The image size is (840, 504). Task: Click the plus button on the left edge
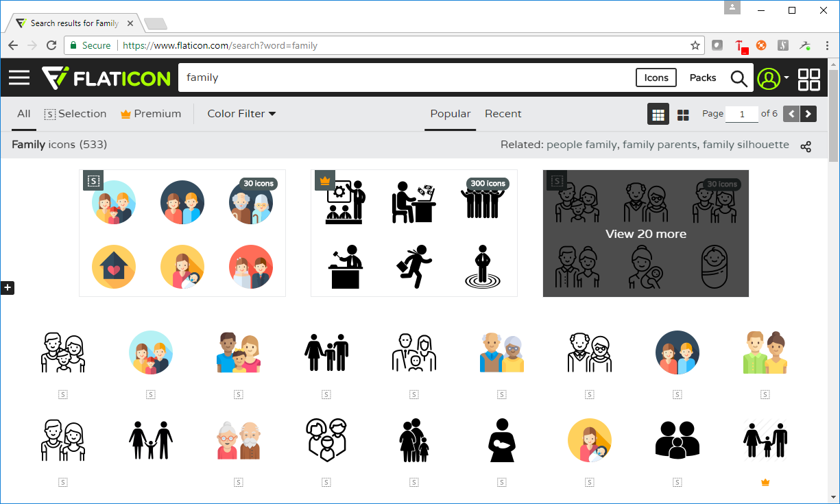8,287
